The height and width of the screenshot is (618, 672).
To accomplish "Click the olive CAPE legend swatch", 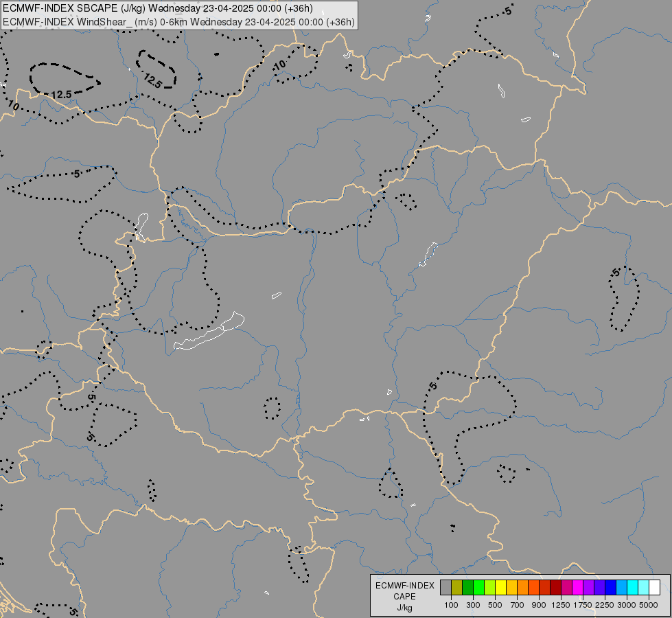I will point(457,588).
